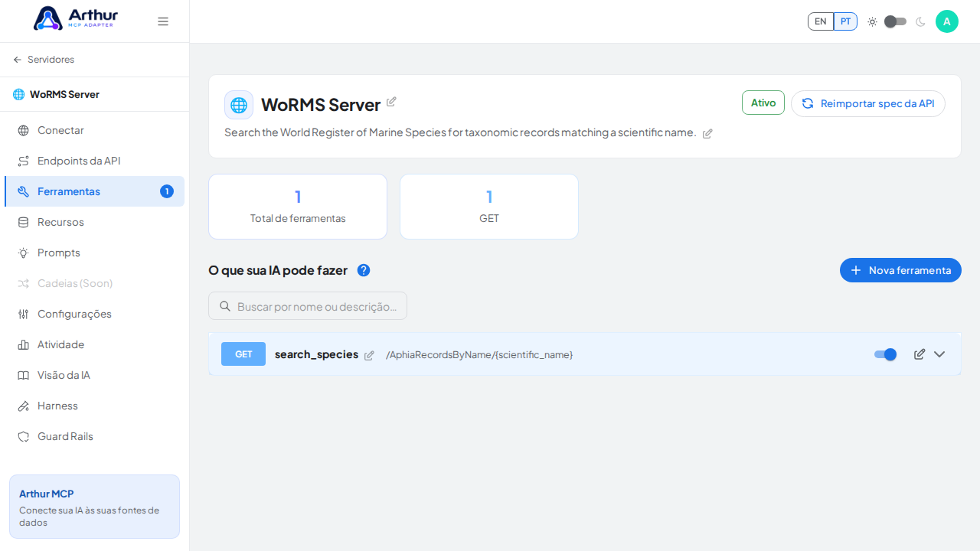Click the Cadeias (Soon) item

click(x=94, y=283)
